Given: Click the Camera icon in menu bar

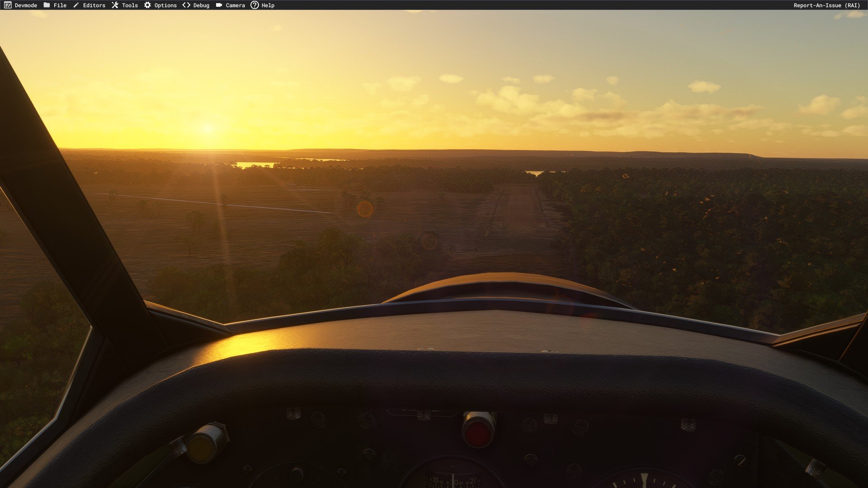Looking at the screenshot, I should pyautogui.click(x=219, y=5).
